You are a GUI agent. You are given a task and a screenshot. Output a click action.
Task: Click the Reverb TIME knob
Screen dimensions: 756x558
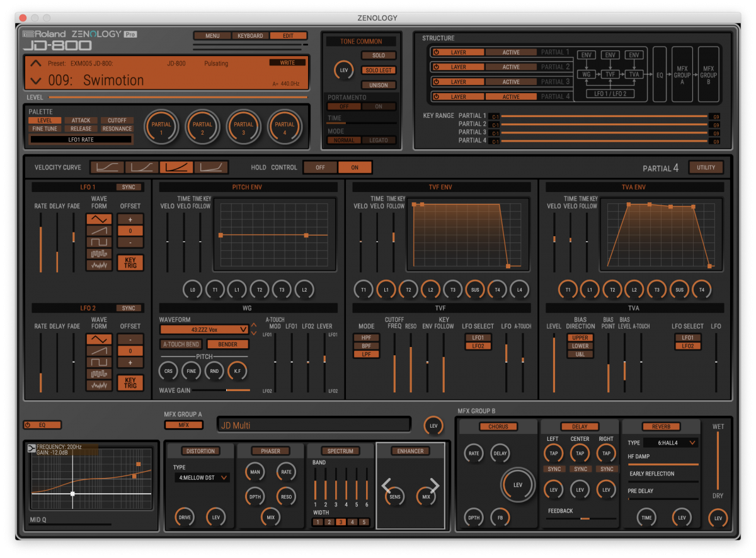click(x=646, y=518)
